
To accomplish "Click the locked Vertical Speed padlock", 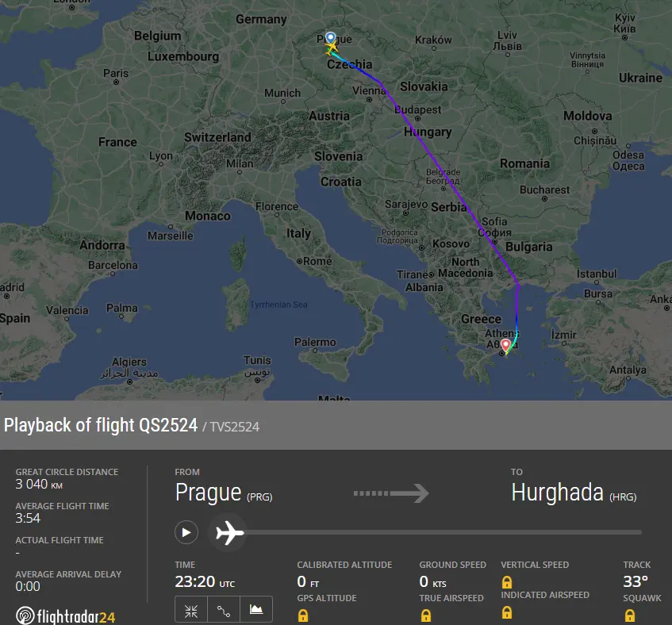I will [x=507, y=582].
